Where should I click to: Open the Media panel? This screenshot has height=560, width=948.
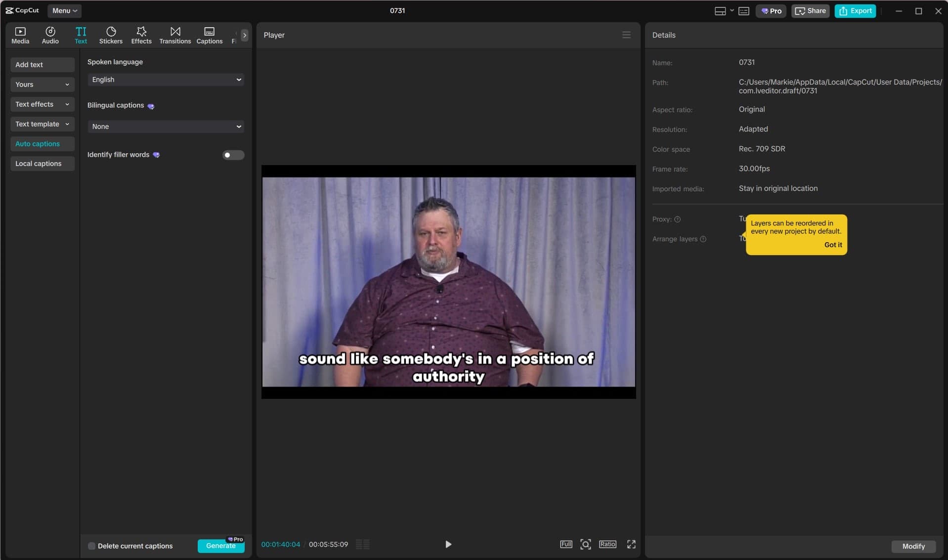point(20,35)
